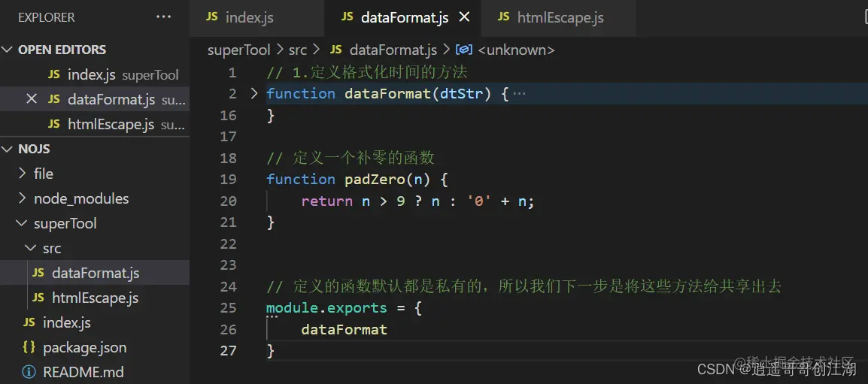Switch to the htmlEscape.js editor tab
The width and height of the screenshot is (868, 384).
point(560,18)
